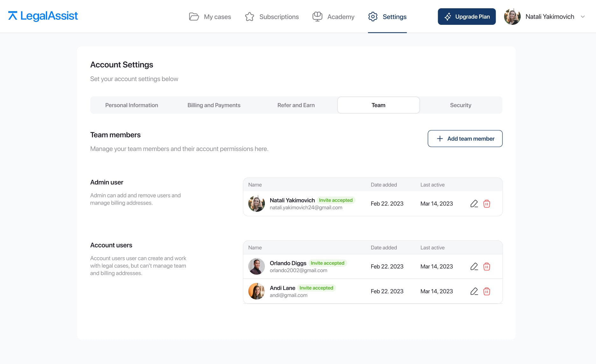Screen dimensions: 596x364
Task: Delete Andi Lane using trash icon
Action: 486,291
